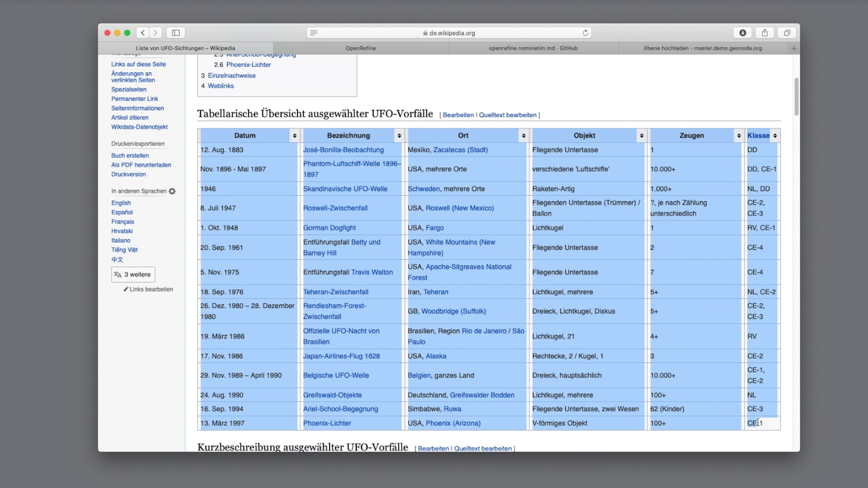Image resolution: width=868 pixels, height=488 pixels.
Task: Go back with Safari's back arrow
Action: click(x=143, y=33)
